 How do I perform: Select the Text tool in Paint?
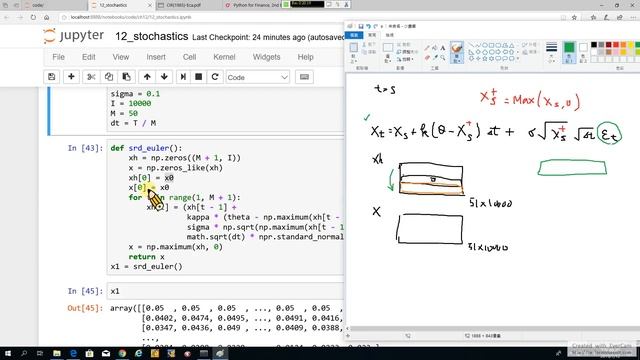pos(442,48)
